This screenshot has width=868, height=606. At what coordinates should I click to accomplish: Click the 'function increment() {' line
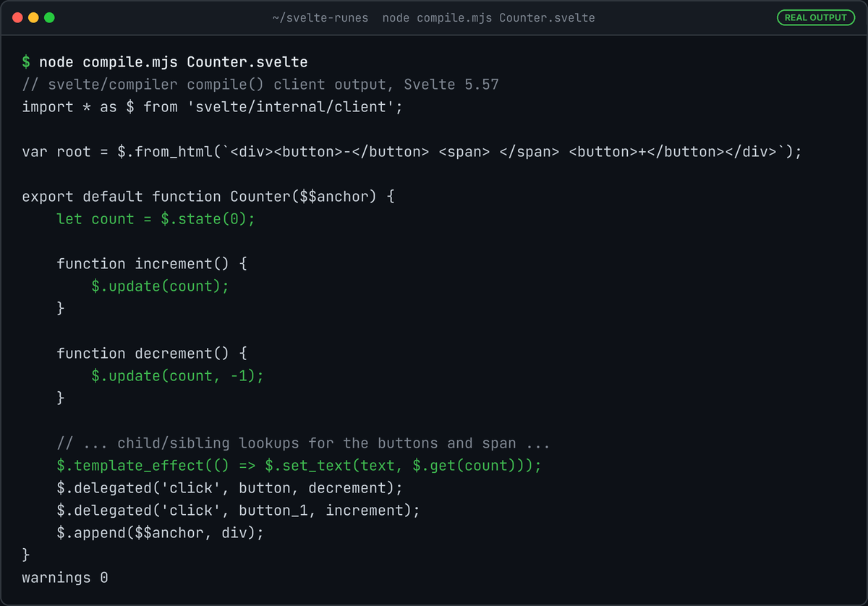coord(152,264)
